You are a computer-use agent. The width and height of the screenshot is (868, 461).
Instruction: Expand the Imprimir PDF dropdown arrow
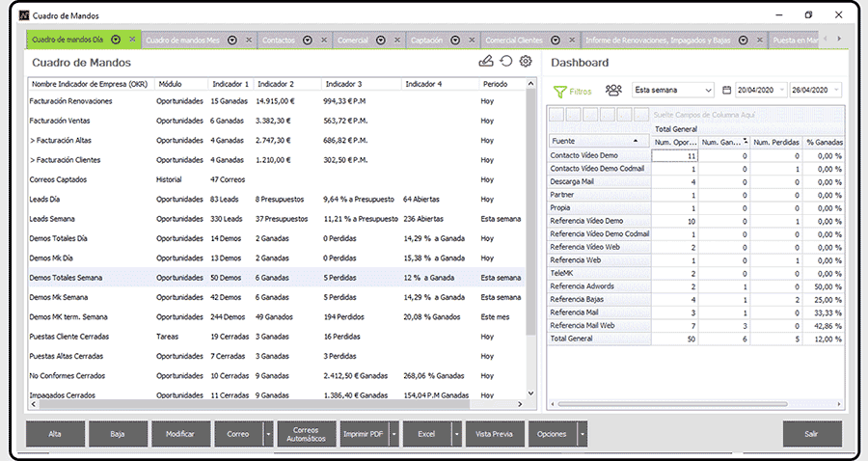[x=394, y=434]
